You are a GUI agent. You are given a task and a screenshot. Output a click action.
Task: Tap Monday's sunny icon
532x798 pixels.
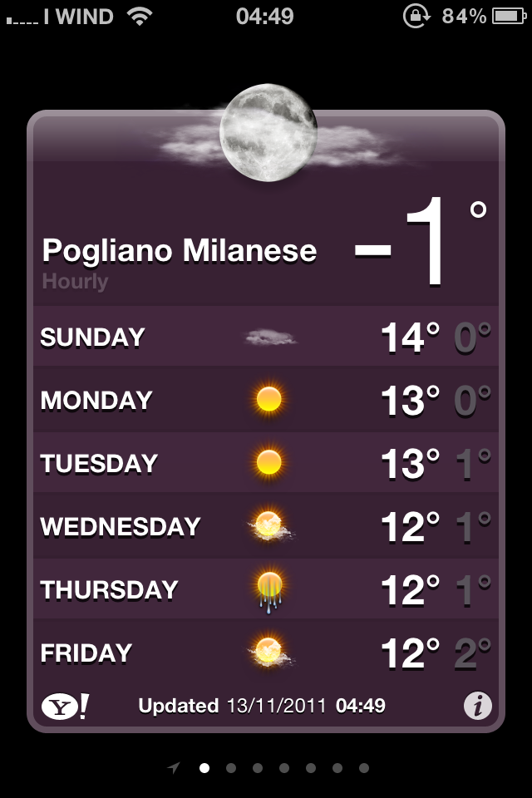point(268,398)
